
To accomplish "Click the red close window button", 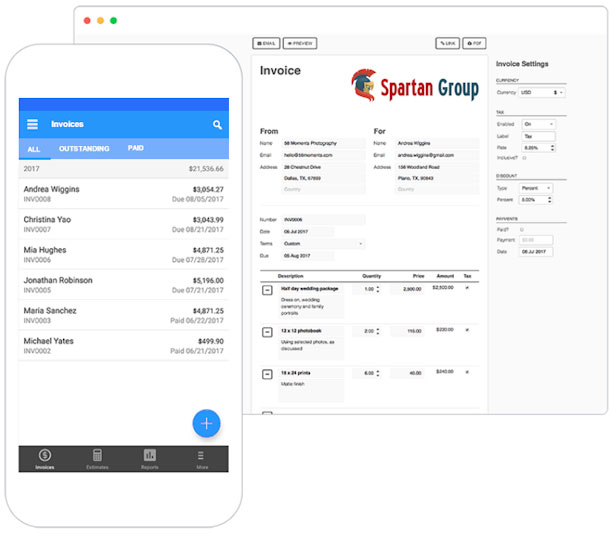I will point(87,20).
